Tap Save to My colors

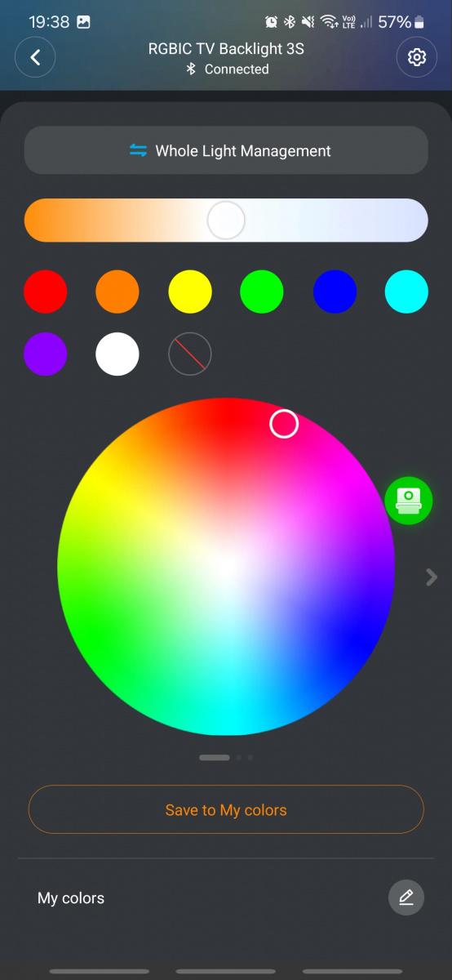click(x=226, y=809)
